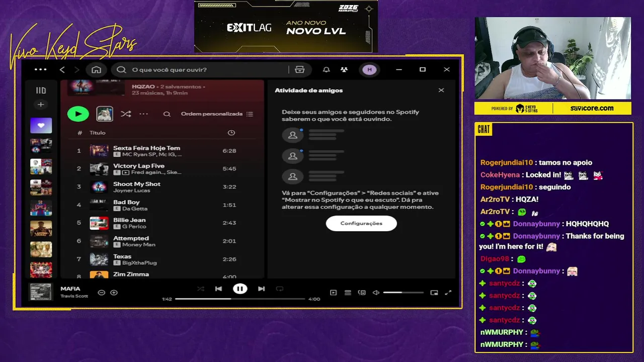Open more options for the HQZAO playlist
Screen dimensions: 644x362
click(x=144, y=114)
